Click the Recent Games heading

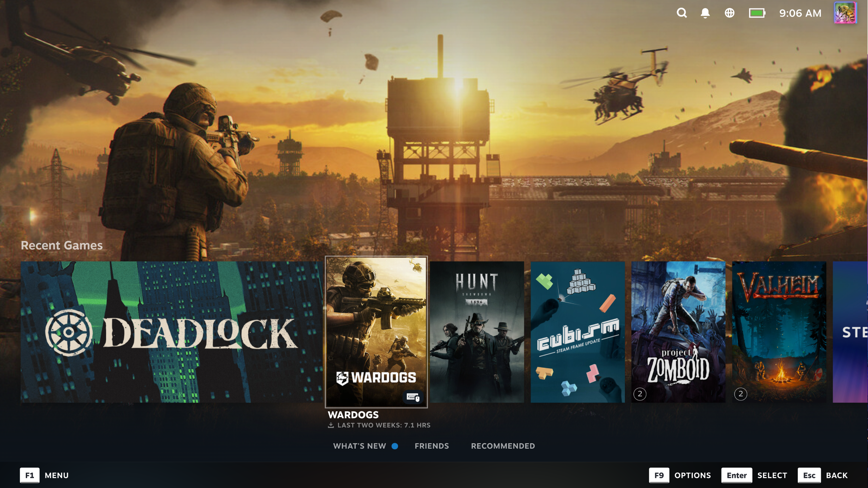(62, 245)
